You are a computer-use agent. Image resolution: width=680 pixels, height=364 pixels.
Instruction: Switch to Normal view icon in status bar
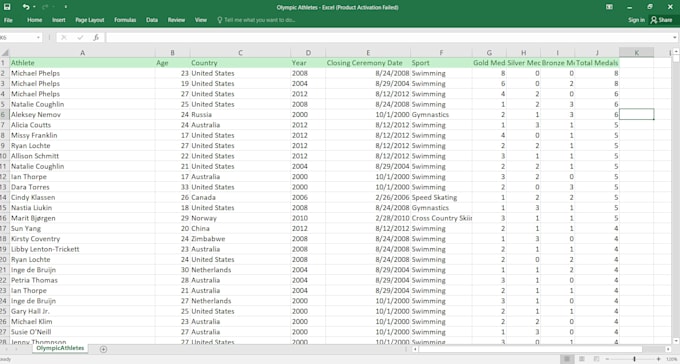pyautogui.click(x=567, y=359)
